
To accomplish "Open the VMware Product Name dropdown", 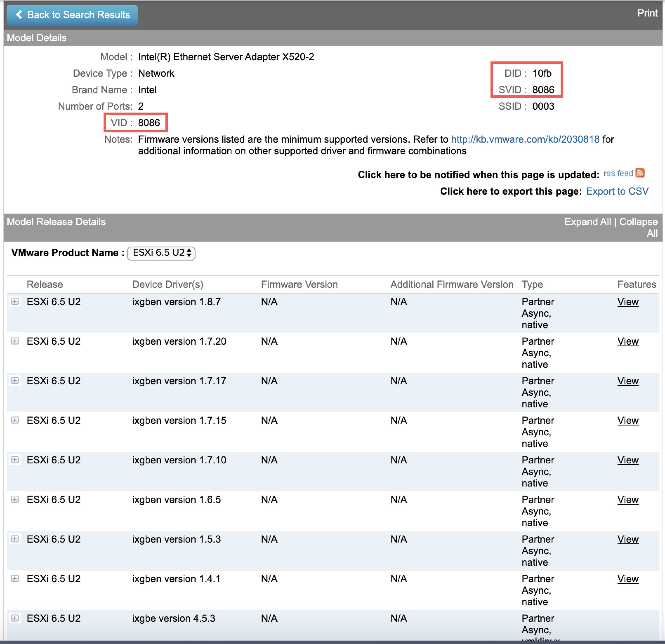I will tap(161, 253).
